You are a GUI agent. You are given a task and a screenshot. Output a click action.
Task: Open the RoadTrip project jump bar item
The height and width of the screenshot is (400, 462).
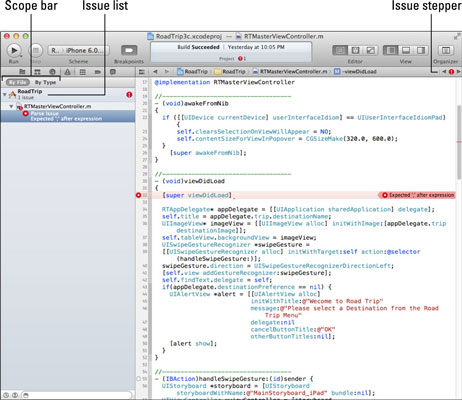pos(193,72)
